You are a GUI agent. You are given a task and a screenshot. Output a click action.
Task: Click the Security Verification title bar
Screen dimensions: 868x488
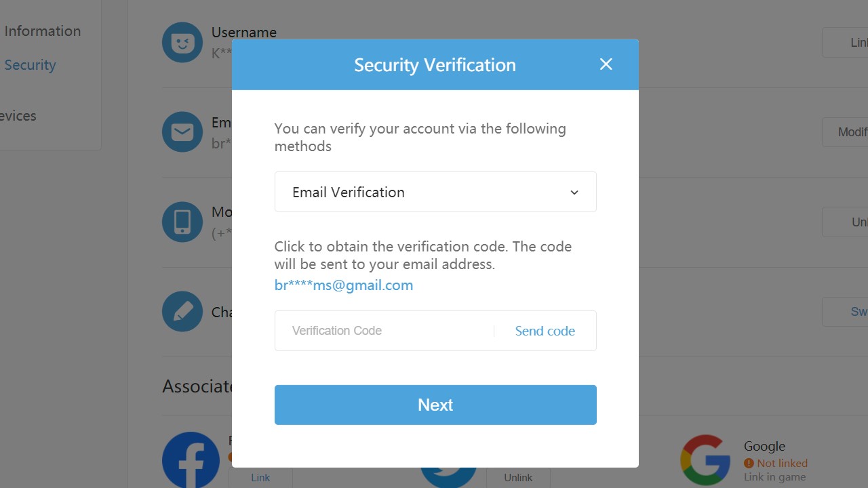click(434, 64)
